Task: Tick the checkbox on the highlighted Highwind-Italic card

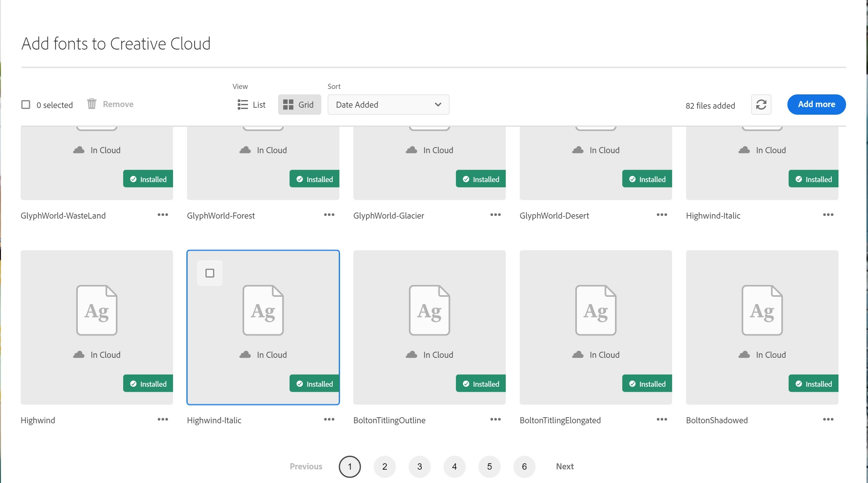Action: 210,273
